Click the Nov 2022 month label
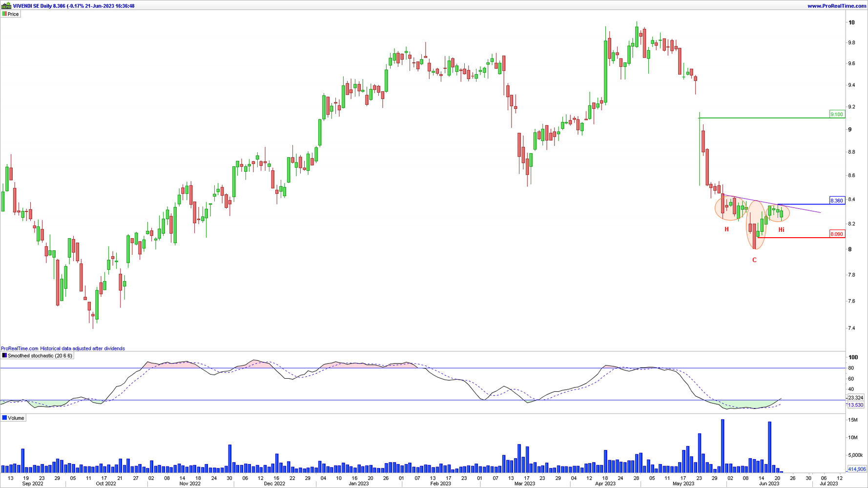This screenshot has width=868, height=488. 190,484
